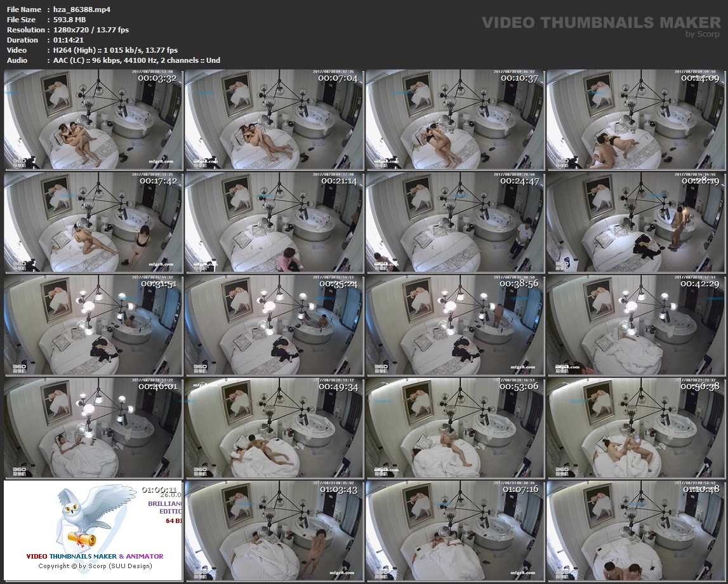Select the thumbnail stamped 00:24:47

pos(454,222)
